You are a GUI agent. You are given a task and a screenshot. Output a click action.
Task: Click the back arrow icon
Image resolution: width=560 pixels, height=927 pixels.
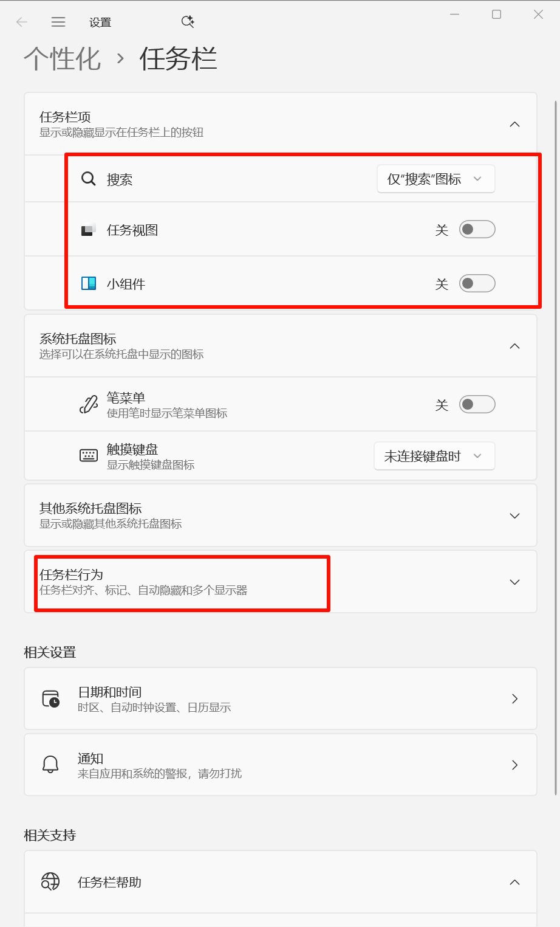click(22, 22)
